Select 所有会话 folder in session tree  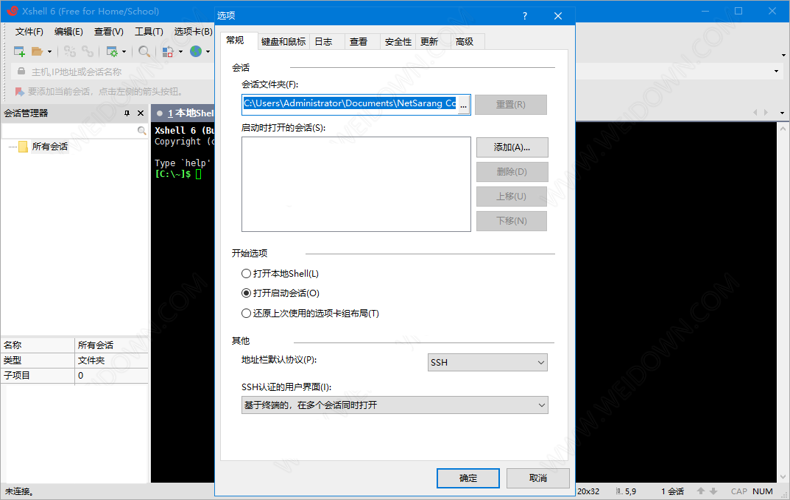click(x=49, y=147)
